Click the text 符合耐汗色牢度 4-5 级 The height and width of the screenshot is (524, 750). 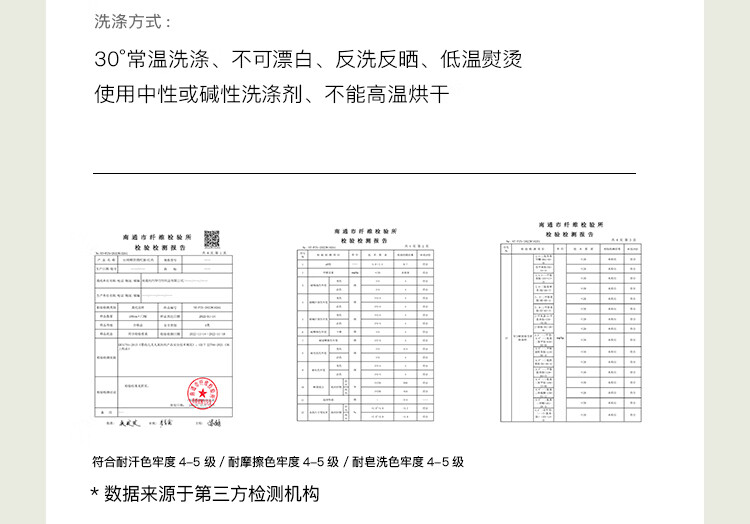coord(154,462)
